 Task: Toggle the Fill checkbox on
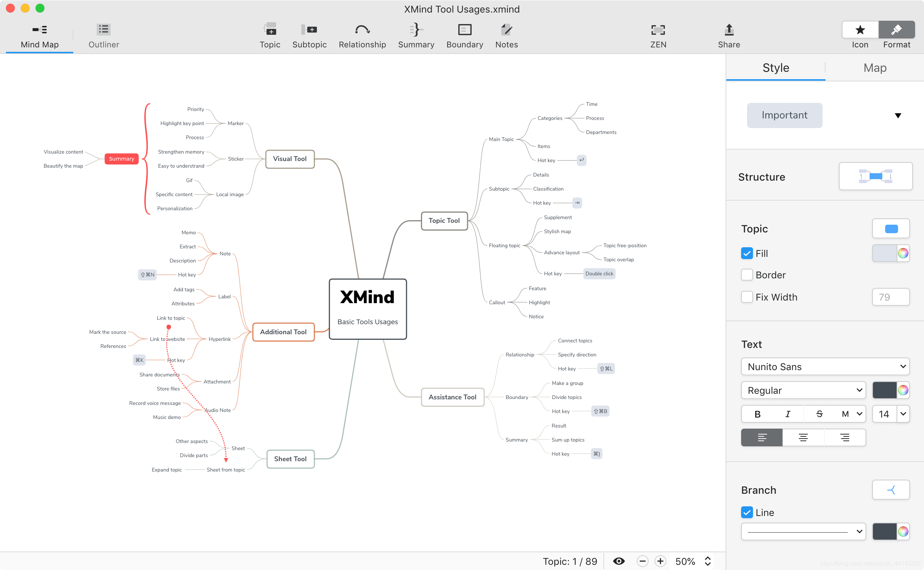[x=746, y=253]
